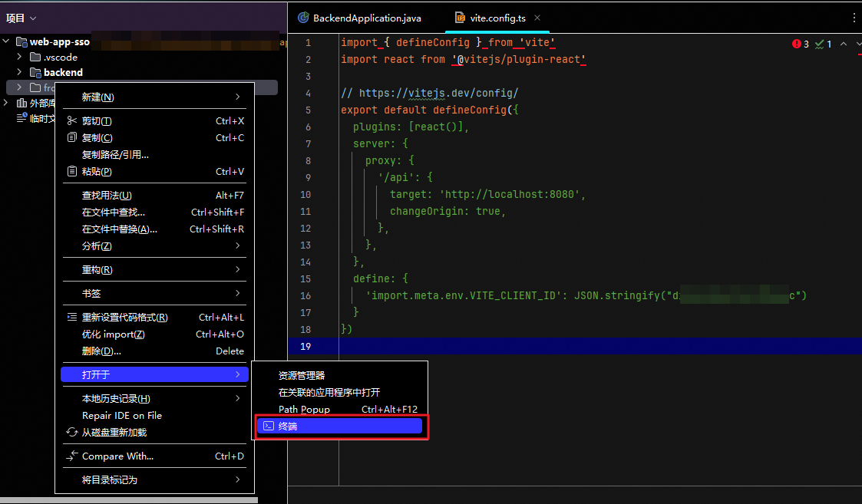The width and height of the screenshot is (862, 504).
Task: Click the .vscode tree item label
Action: coord(61,58)
